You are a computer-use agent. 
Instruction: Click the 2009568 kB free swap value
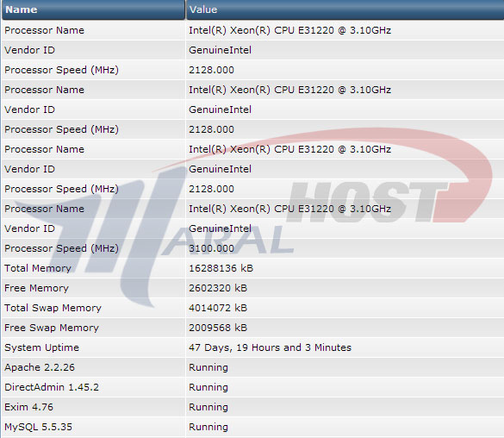coord(218,328)
